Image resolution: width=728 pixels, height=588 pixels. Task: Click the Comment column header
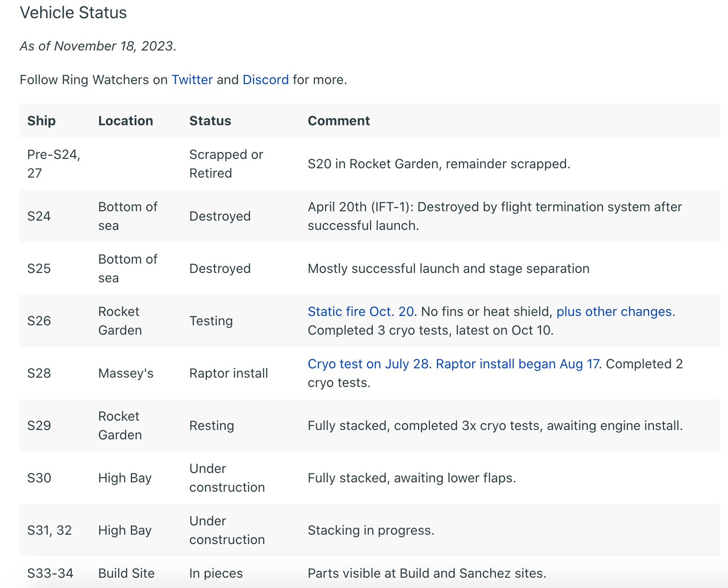(339, 121)
